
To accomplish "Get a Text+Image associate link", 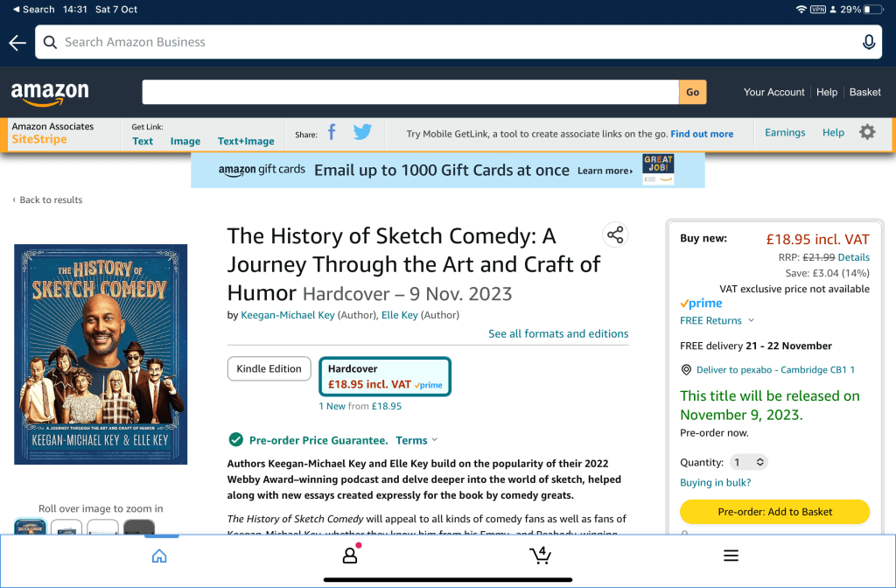I will coord(246,141).
